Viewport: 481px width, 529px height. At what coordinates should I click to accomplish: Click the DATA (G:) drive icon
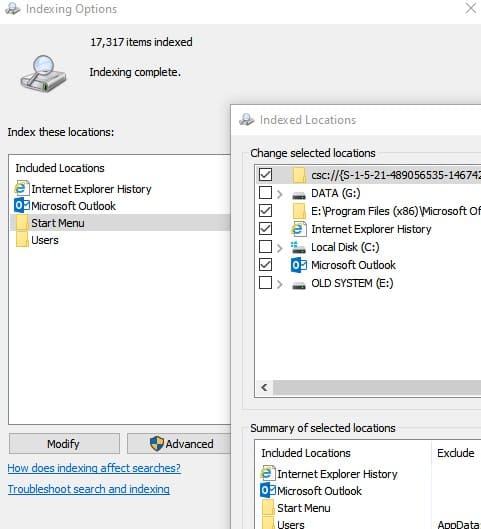pos(299,195)
